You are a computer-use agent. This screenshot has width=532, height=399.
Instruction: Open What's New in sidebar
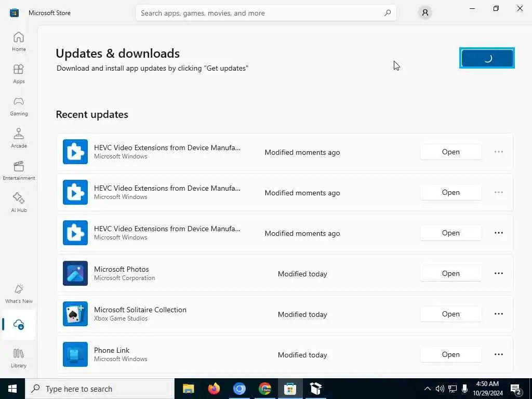(x=19, y=294)
